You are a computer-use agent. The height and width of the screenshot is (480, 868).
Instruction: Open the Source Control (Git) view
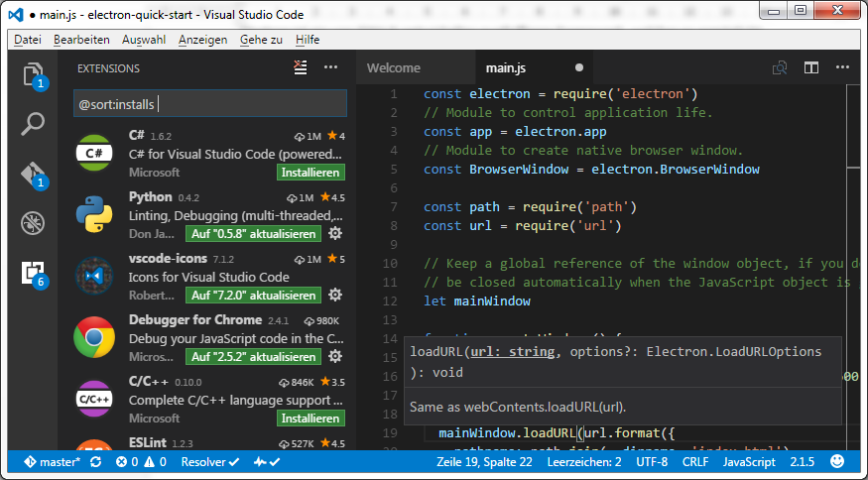coord(33,174)
